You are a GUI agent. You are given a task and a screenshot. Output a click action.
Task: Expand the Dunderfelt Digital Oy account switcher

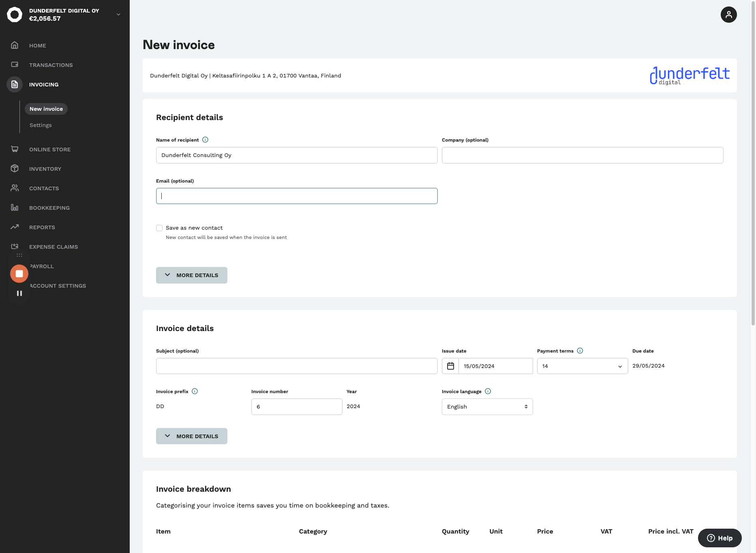(118, 15)
